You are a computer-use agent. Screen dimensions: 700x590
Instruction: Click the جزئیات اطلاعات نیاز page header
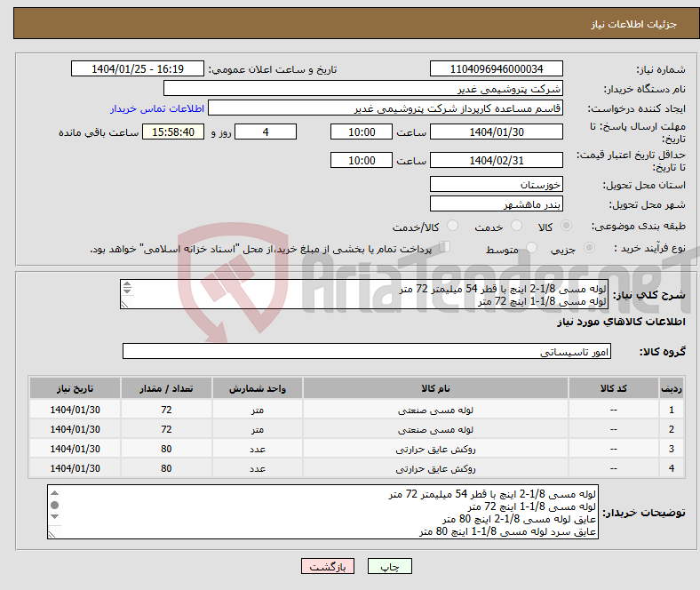point(634,24)
